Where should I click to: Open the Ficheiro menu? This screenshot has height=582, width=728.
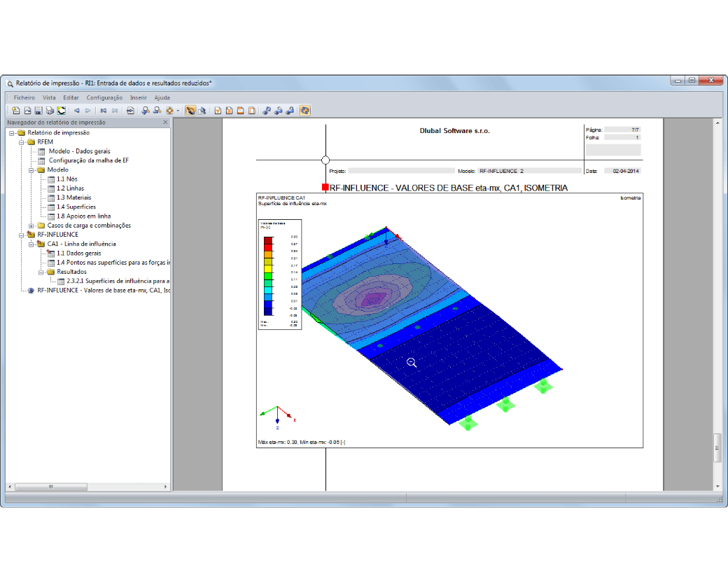[24, 97]
